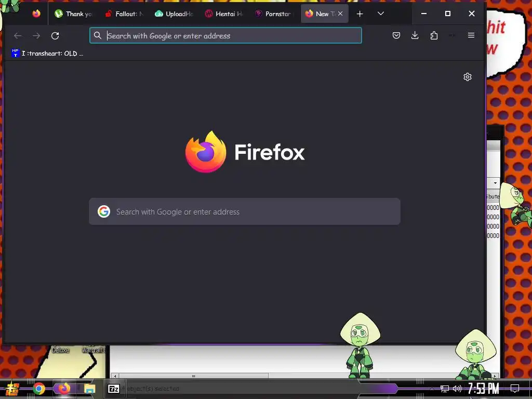The width and height of the screenshot is (532, 399).
Task: Open the volume speaker tray icon
Action: (x=457, y=389)
